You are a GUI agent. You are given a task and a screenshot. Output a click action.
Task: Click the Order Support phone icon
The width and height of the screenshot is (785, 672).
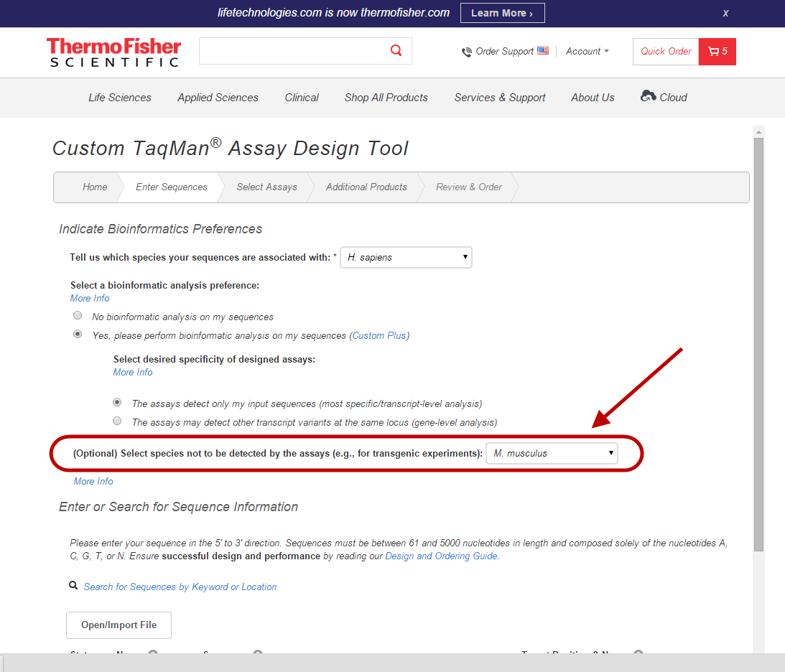coord(467,52)
